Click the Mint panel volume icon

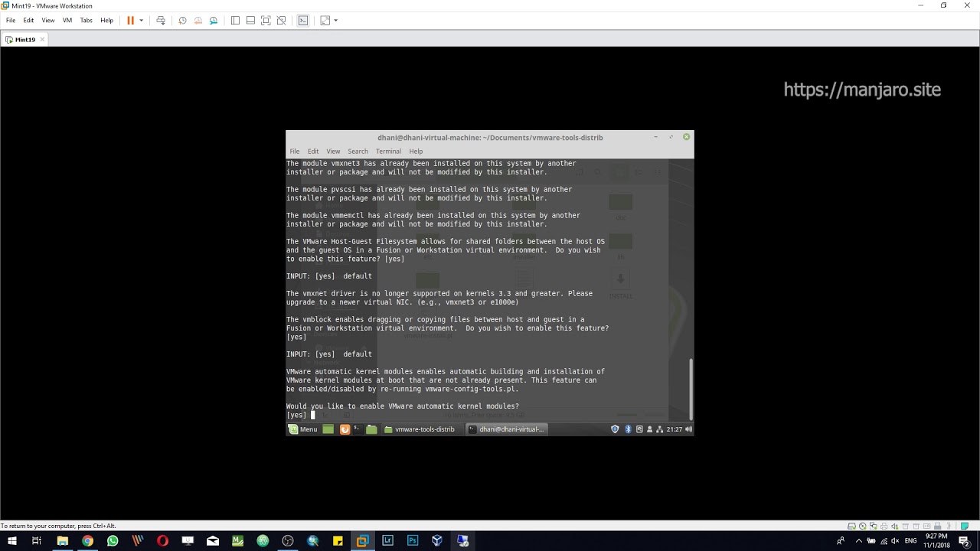[688, 429]
